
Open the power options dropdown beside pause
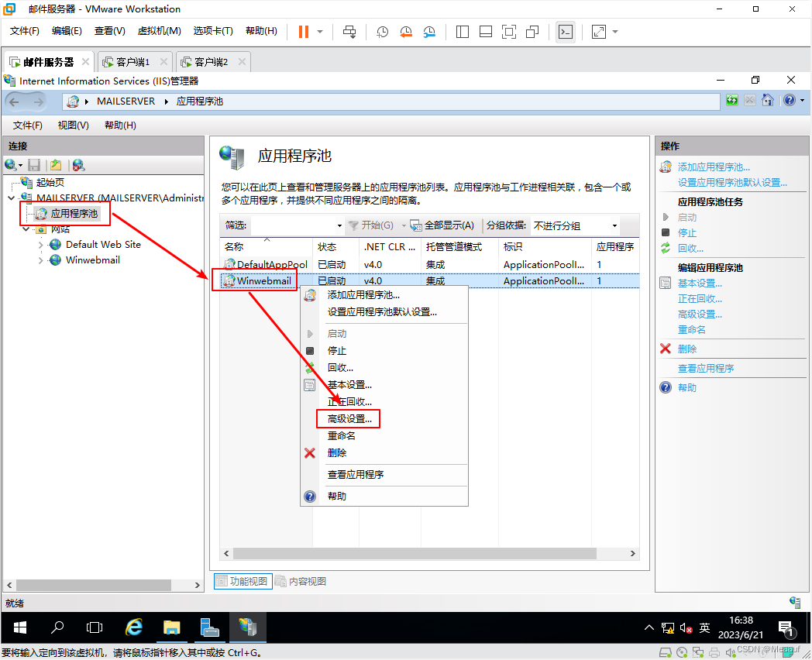pos(320,32)
